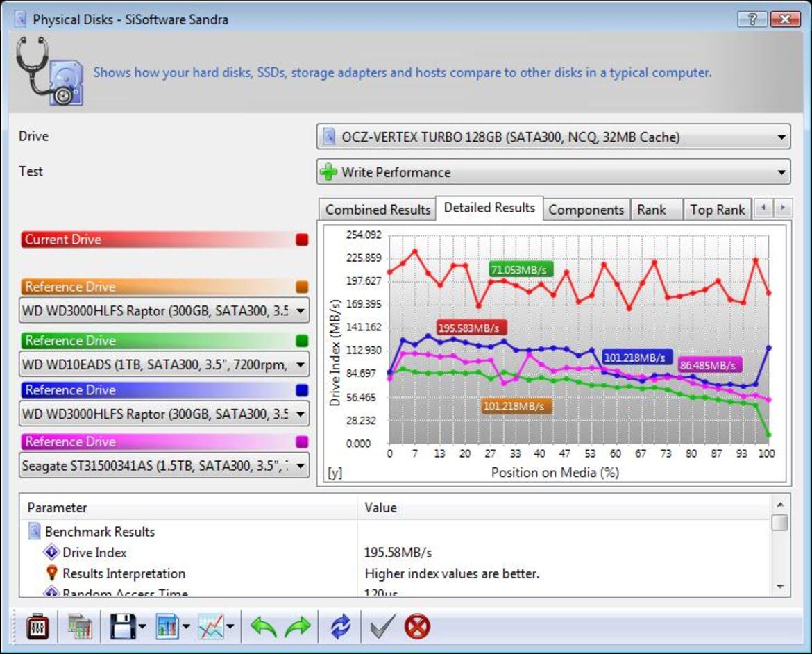Click the tab strip right scroll arrow
Image resolution: width=812 pixels, height=654 pixels.
pyautogui.click(x=782, y=208)
